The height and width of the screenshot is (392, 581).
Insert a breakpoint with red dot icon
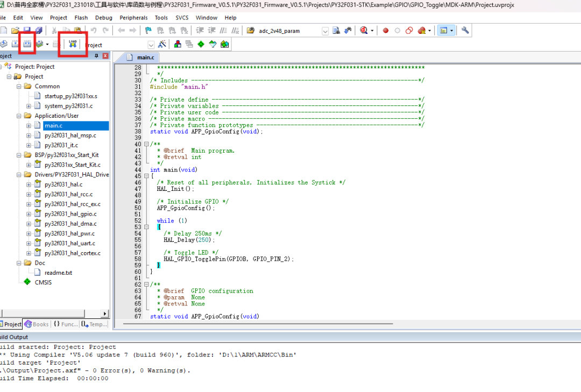(x=385, y=31)
